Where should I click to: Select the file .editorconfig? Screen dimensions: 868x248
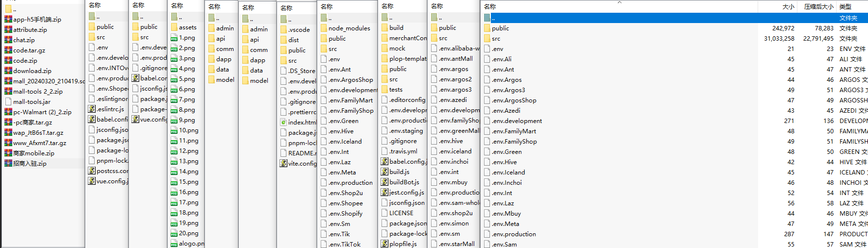point(408,99)
